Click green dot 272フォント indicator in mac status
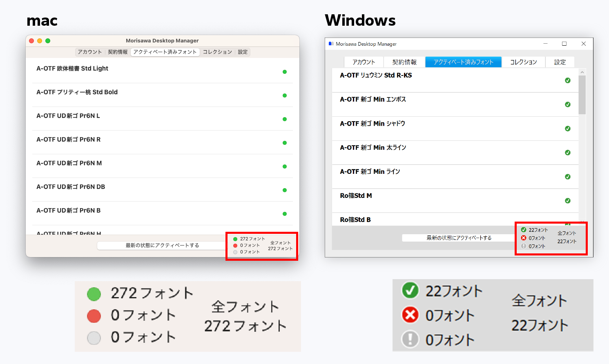This screenshot has width=609, height=364. 235,239
